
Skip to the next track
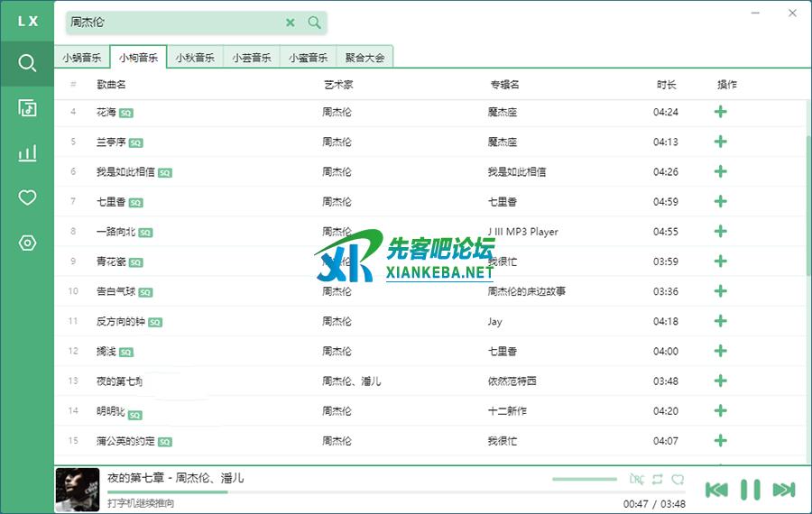[x=783, y=490]
